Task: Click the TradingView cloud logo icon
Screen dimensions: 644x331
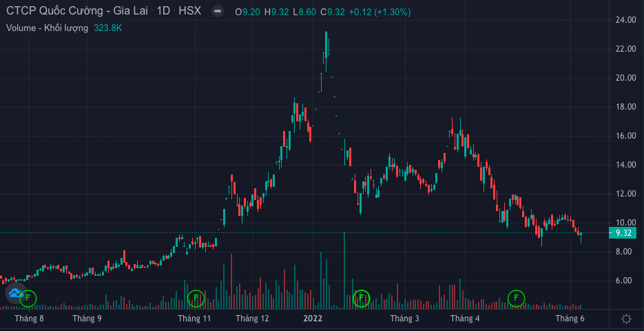Action: pyautogui.click(x=15, y=294)
